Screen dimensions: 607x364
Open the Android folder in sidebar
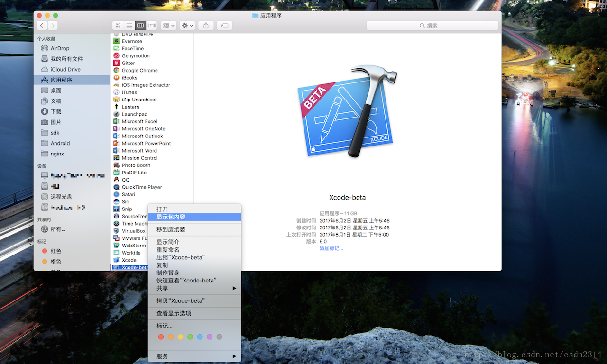72,143
